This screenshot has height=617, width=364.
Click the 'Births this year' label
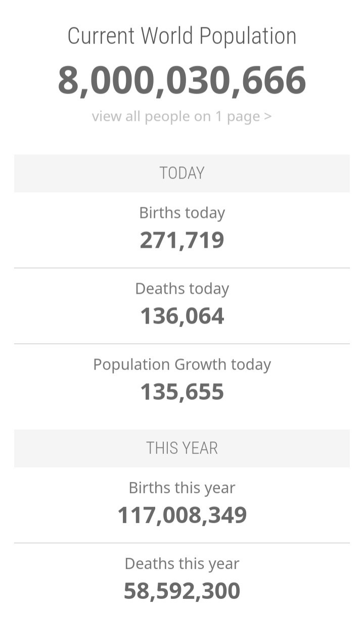182,488
